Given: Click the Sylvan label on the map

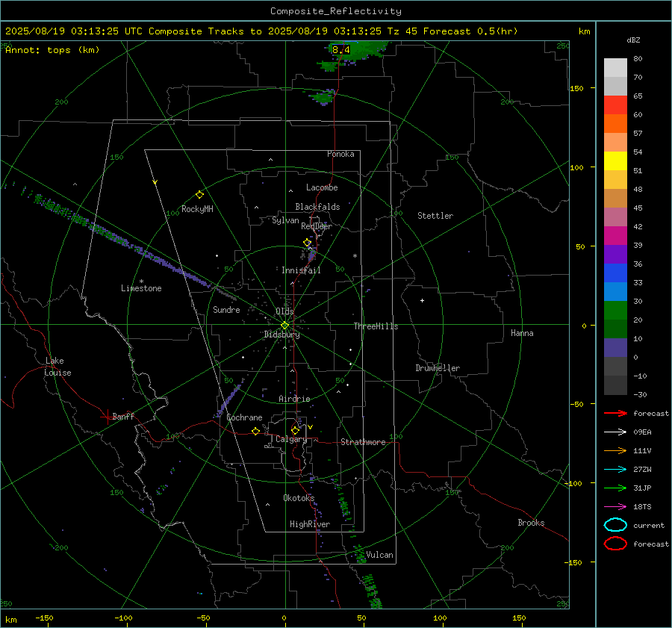Looking at the screenshot, I should 285,220.
